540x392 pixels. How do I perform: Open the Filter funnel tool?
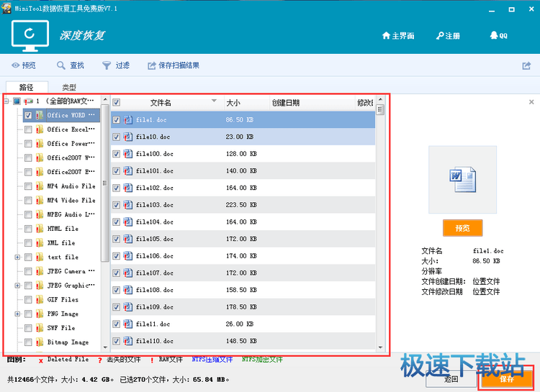[x=107, y=65]
